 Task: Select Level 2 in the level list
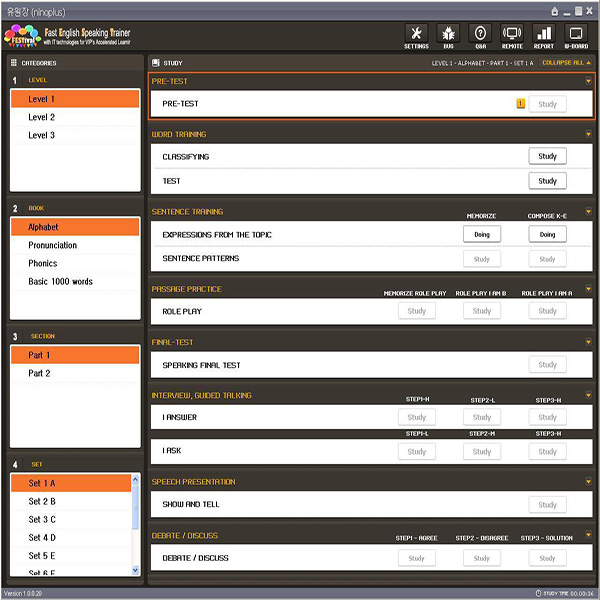(x=42, y=117)
